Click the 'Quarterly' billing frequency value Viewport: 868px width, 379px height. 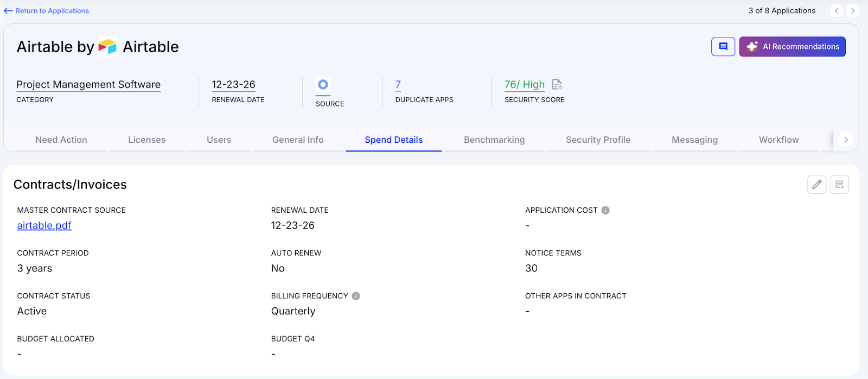point(293,311)
